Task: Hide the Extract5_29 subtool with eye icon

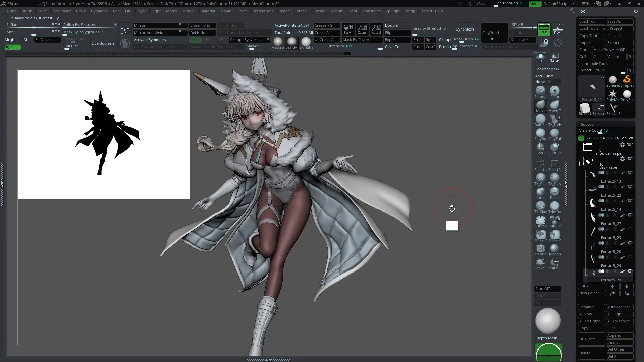Action: [630, 271]
